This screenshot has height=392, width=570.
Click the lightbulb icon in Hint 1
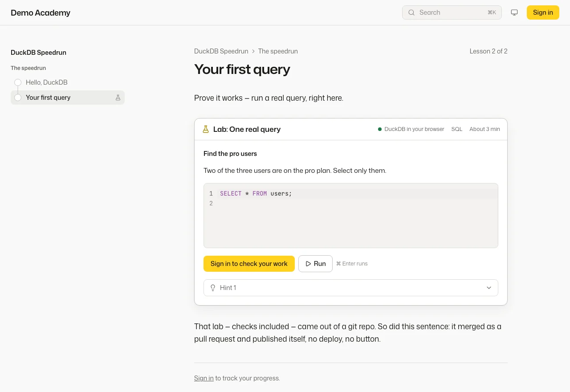click(x=213, y=288)
